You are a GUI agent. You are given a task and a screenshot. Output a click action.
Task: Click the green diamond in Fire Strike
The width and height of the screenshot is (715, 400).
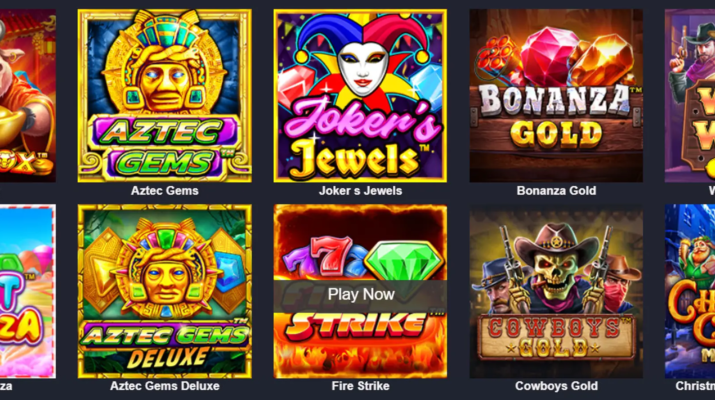(404, 261)
